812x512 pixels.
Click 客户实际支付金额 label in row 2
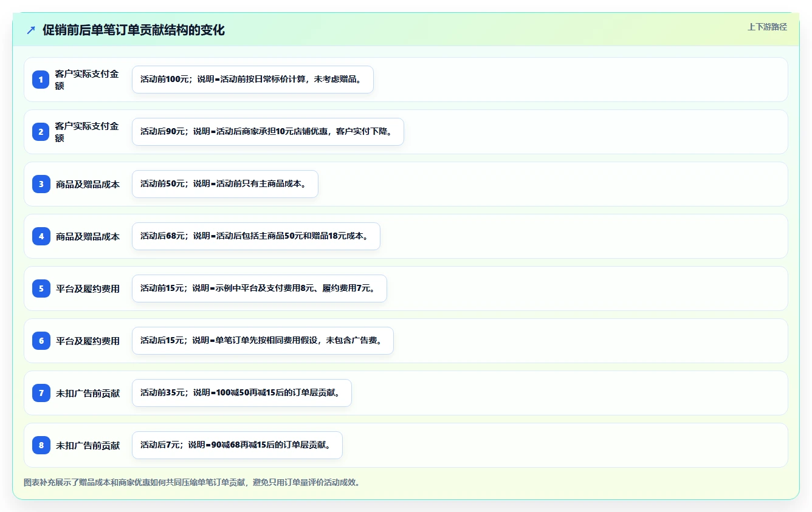click(87, 132)
